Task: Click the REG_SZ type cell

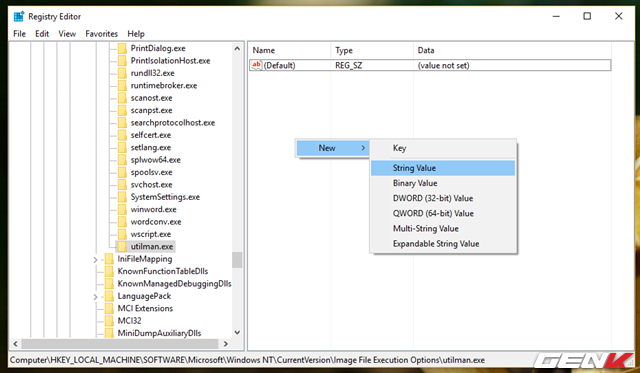Action: pyautogui.click(x=349, y=65)
